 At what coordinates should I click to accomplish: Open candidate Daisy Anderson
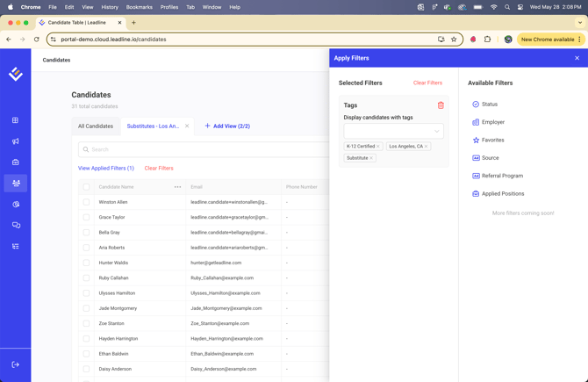point(115,369)
